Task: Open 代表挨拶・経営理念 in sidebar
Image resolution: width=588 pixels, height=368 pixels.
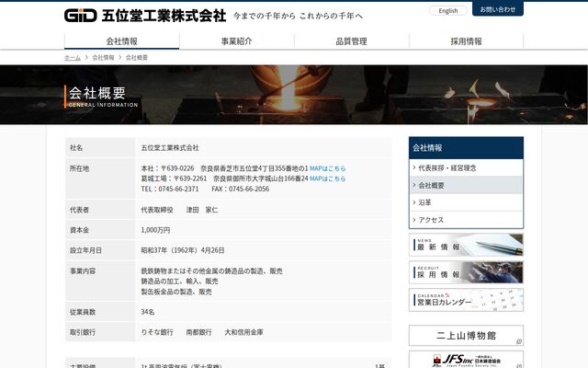Action: [x=466, y=167]
